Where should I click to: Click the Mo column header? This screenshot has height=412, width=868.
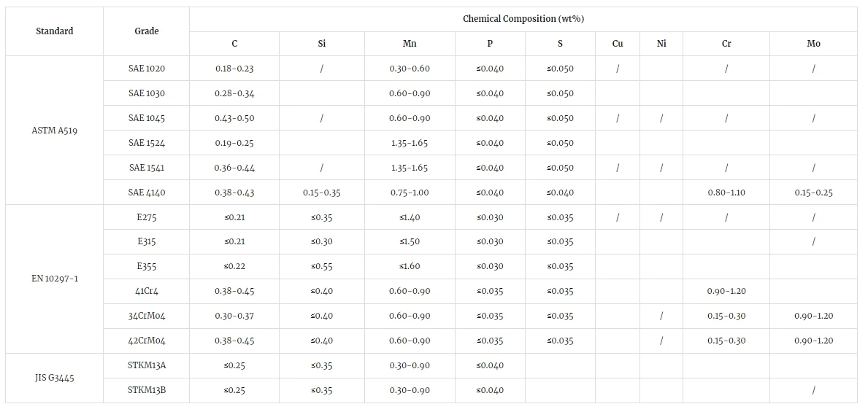coord(813,44)
